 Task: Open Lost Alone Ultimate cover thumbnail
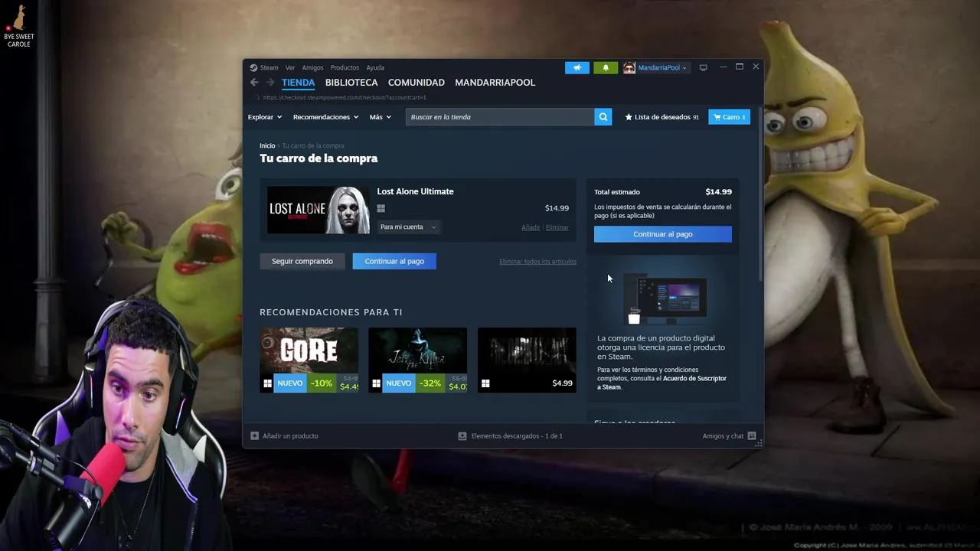318,210
